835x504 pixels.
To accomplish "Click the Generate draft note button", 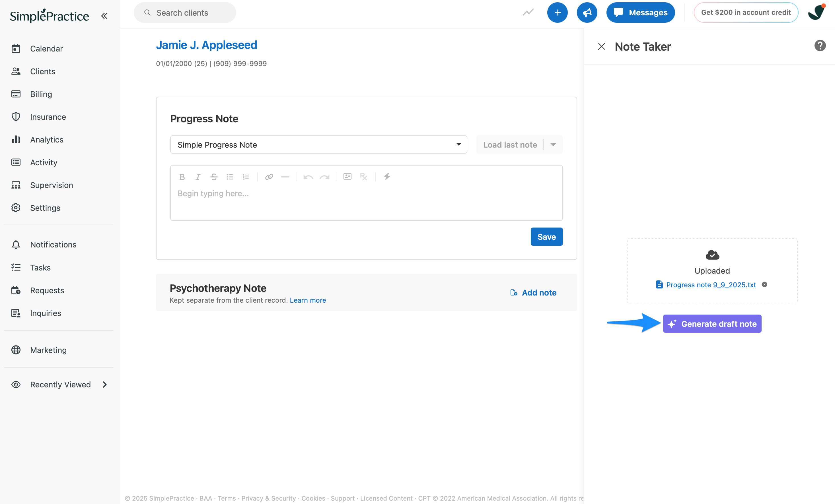I will pyautogui.click(x=712, y=323).
